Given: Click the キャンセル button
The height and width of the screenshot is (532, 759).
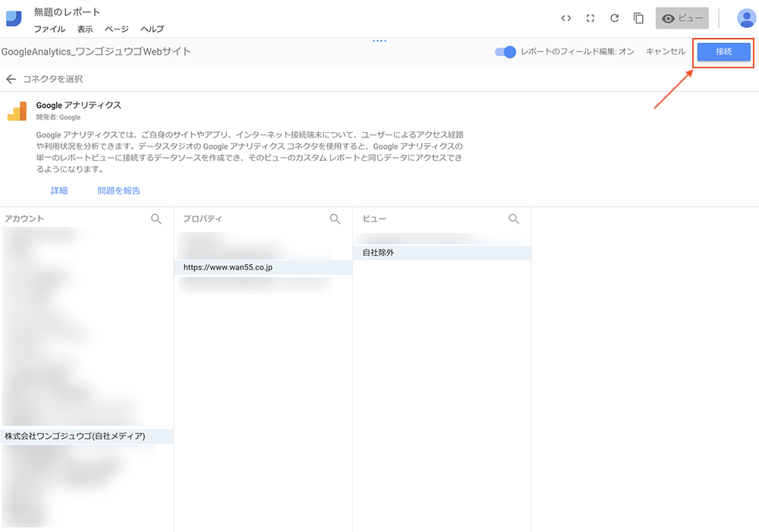Looking at the screenshot, I should (666, 52).
